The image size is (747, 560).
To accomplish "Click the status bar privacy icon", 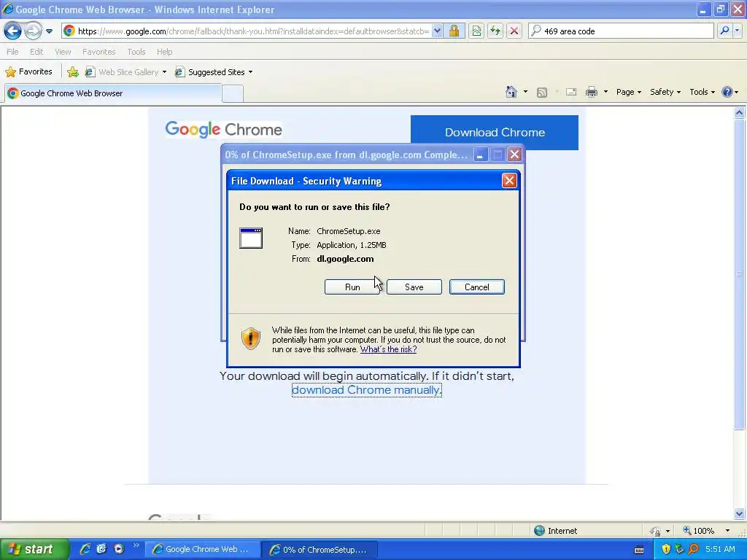I will click(656, 531).
